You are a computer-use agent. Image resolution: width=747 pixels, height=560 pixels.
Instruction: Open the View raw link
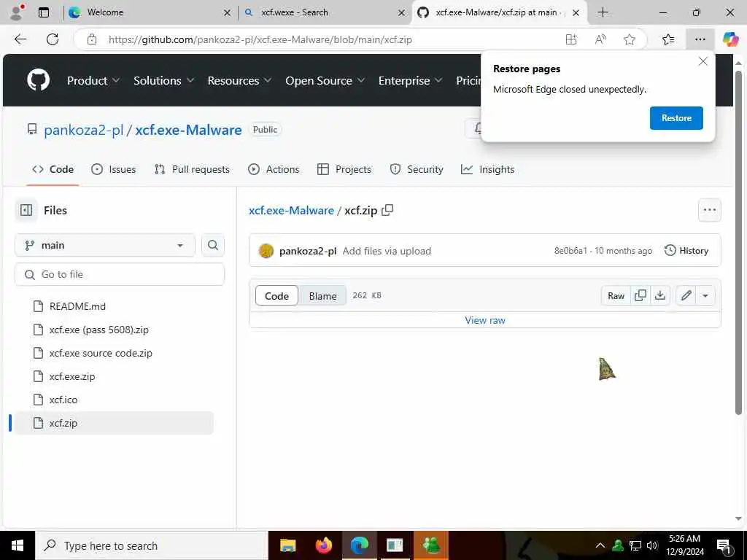(485, 320)
